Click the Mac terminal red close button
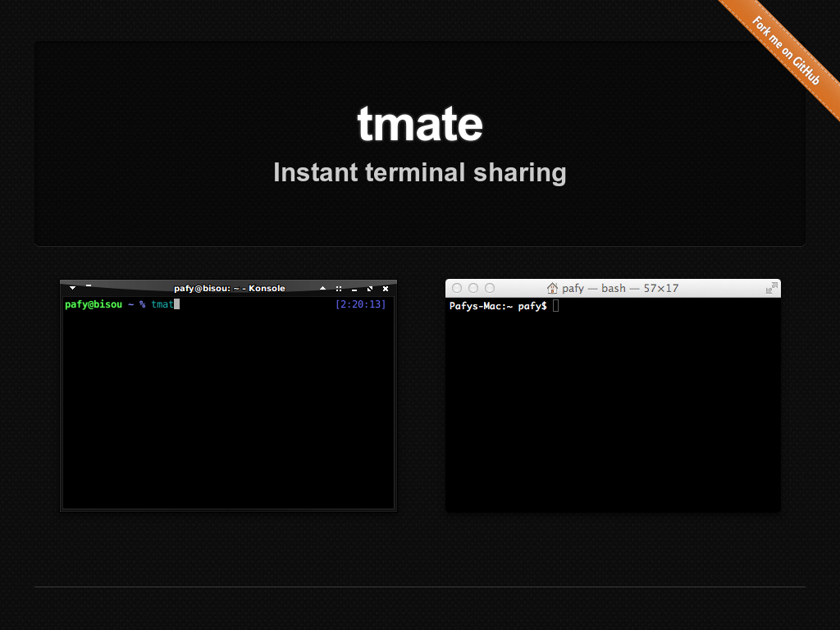This screenshot has width=840, height=630. (457, 288)
